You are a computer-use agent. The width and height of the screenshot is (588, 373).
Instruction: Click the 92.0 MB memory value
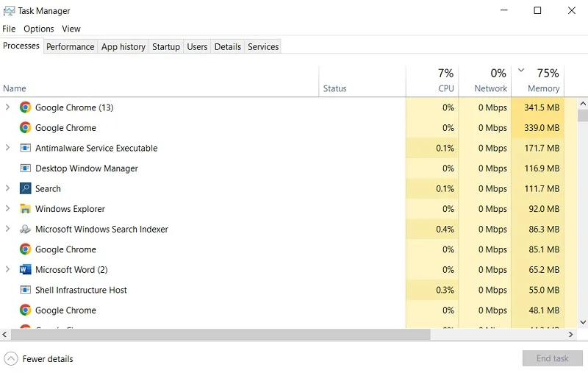click(x=544, y=209)
